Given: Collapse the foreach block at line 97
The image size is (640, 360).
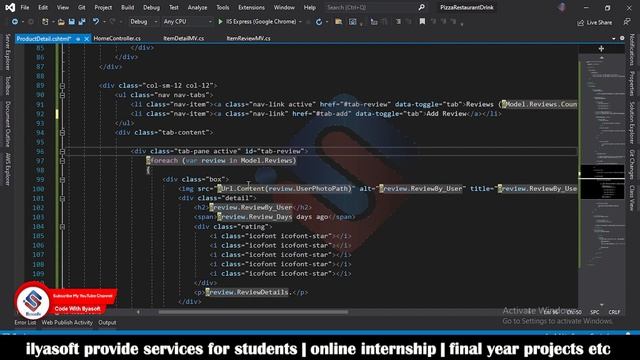Looking at the screenshot, I should pyautogui.click(x=62, y=161).
